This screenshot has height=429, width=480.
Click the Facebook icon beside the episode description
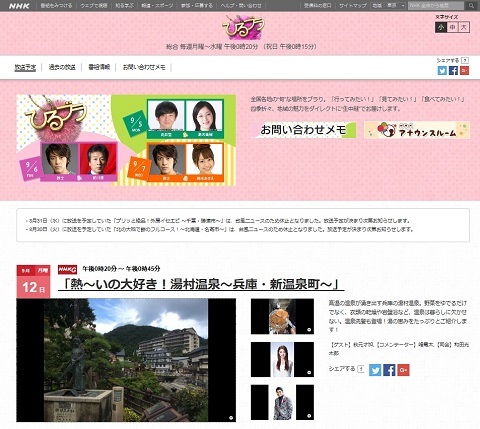coord(389,370)
